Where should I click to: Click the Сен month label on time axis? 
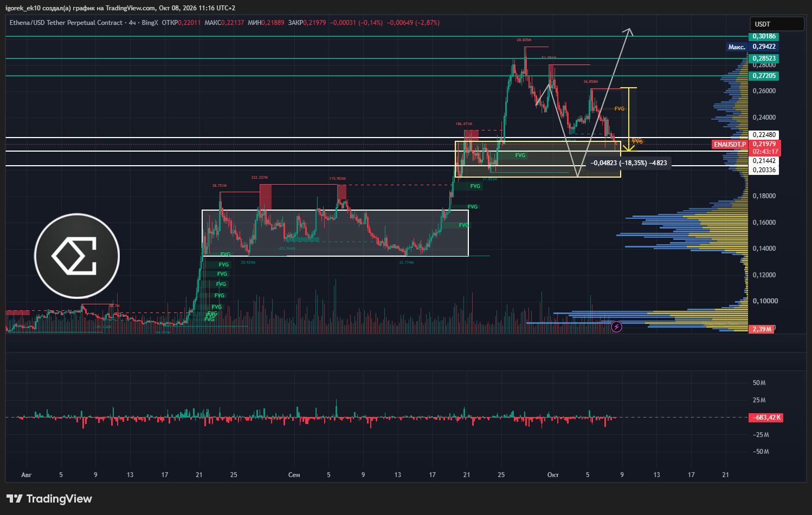294,475
